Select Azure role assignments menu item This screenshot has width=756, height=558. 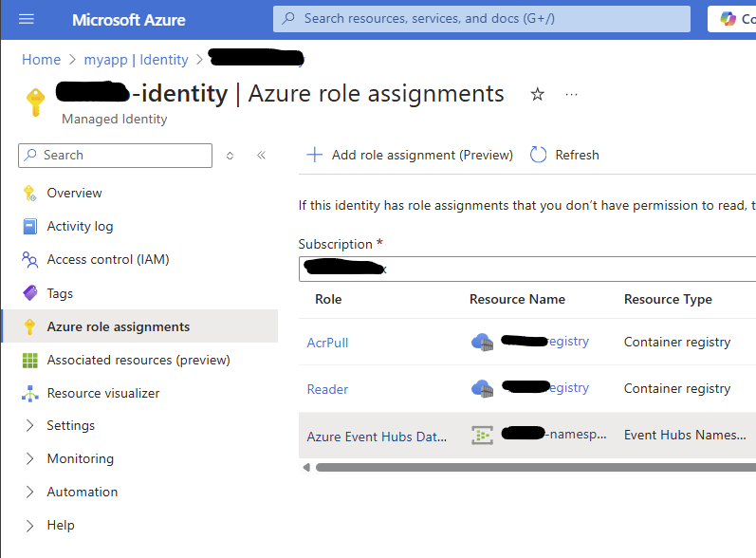[140, 326]
